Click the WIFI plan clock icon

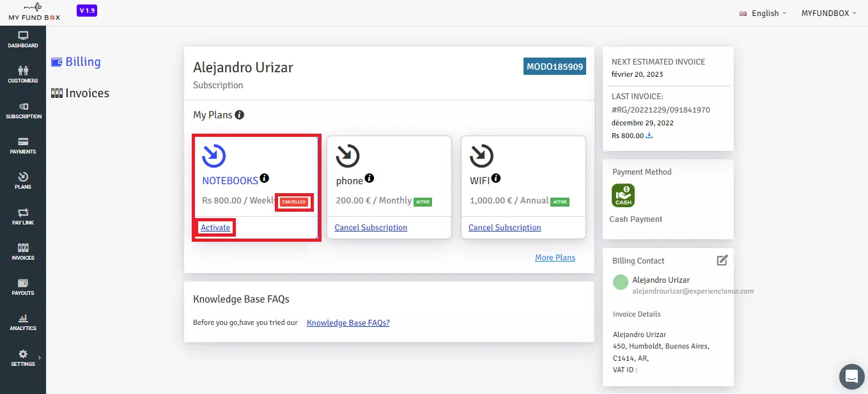click(x=481, y=155)
